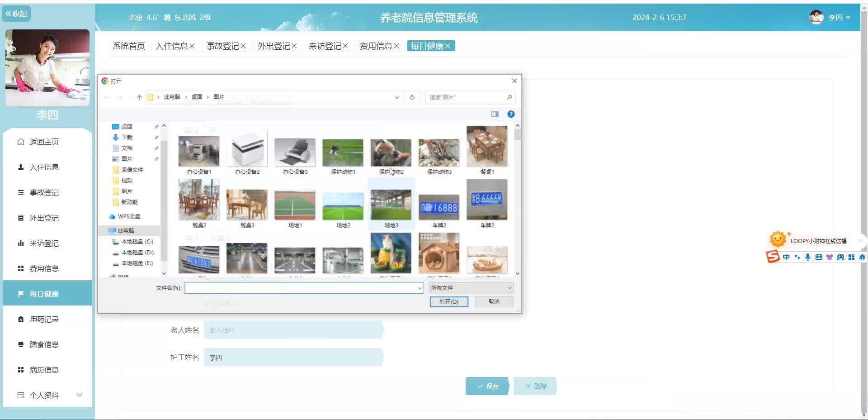This screenshot has height=420, width=868.
Task: Open the 所有文件 file type dropdown
Action: [x=471, y=287]
